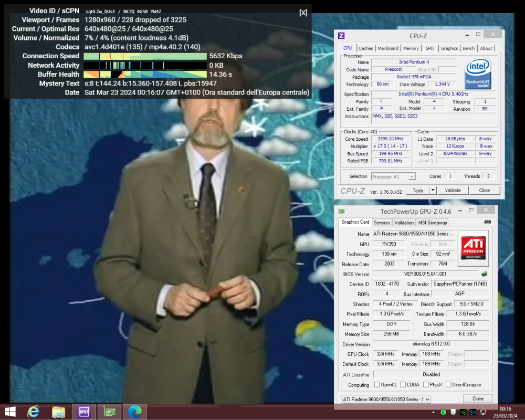Dismiss the video stats overlay

[x=303, y=13]
